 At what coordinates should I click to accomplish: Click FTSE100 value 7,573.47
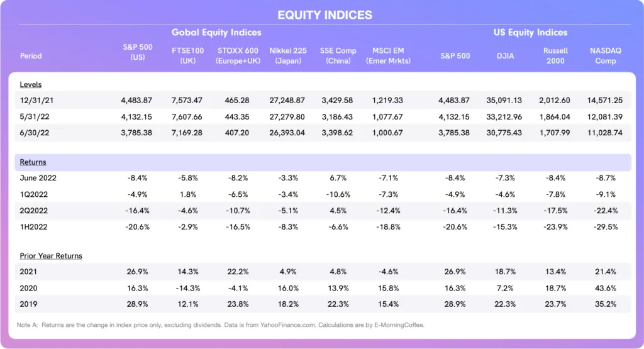coord(187,100)
